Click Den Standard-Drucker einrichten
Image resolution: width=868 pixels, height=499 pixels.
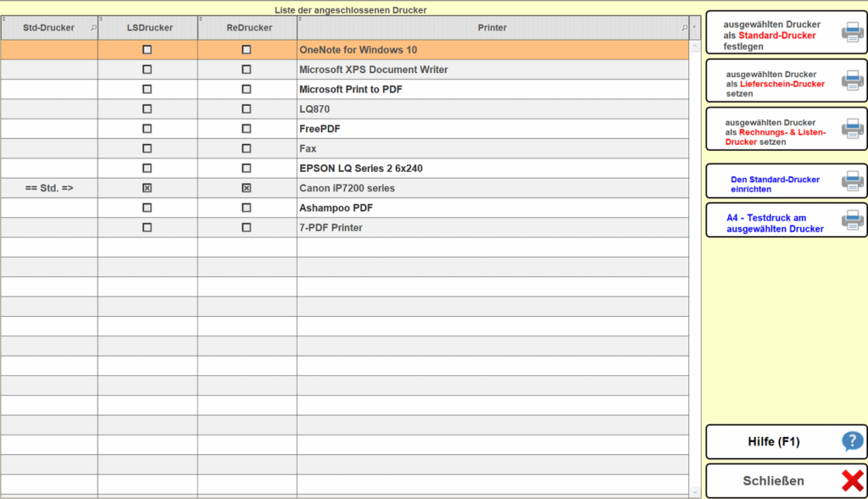[786, 181]
